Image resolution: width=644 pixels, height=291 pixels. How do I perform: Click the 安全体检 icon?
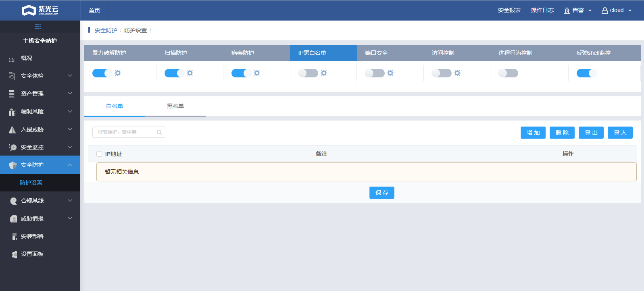[x=12, y=76]
